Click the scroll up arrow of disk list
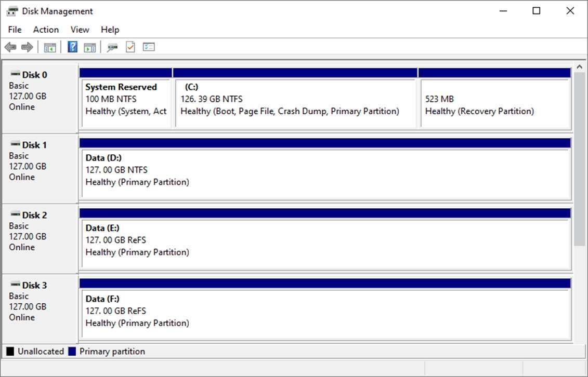The width and height of the screenshot is (588, 377). click(x=580, y=68)
